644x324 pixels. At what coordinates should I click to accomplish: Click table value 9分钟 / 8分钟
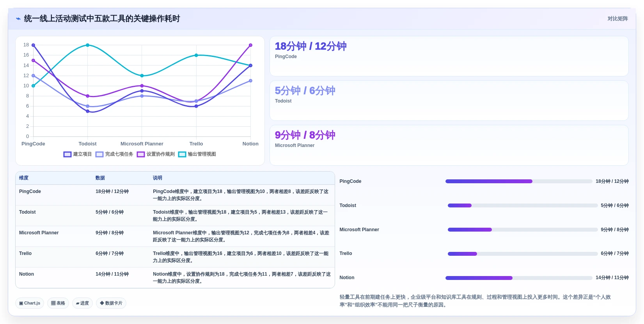(110, 233)
